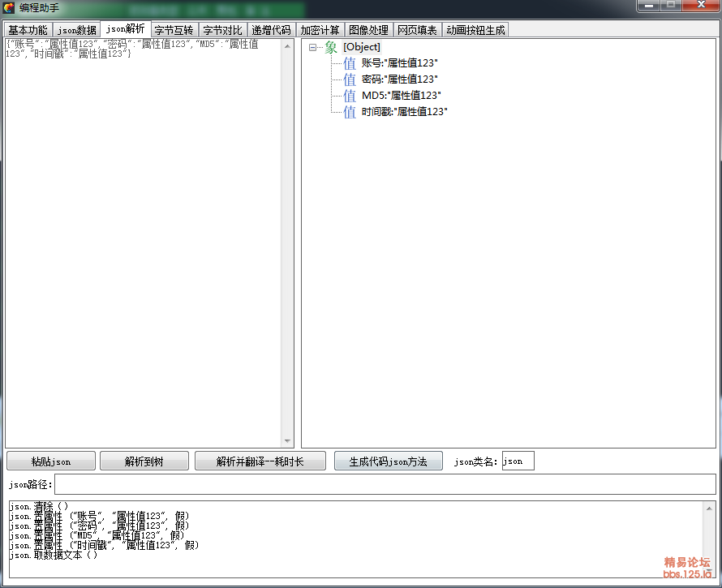Click the 值 icon beside 账号
Screen dimensions: 722x588
coord(350,63)
